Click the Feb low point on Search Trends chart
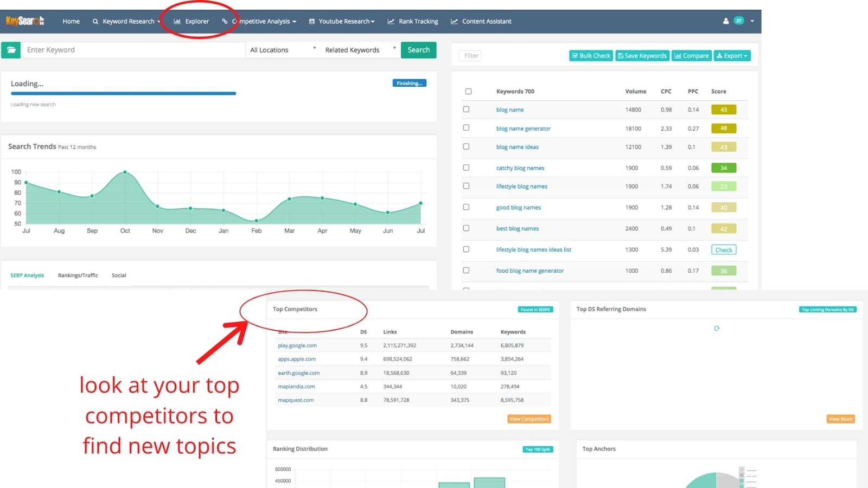The image size is (868, 488). coord(257,221)
